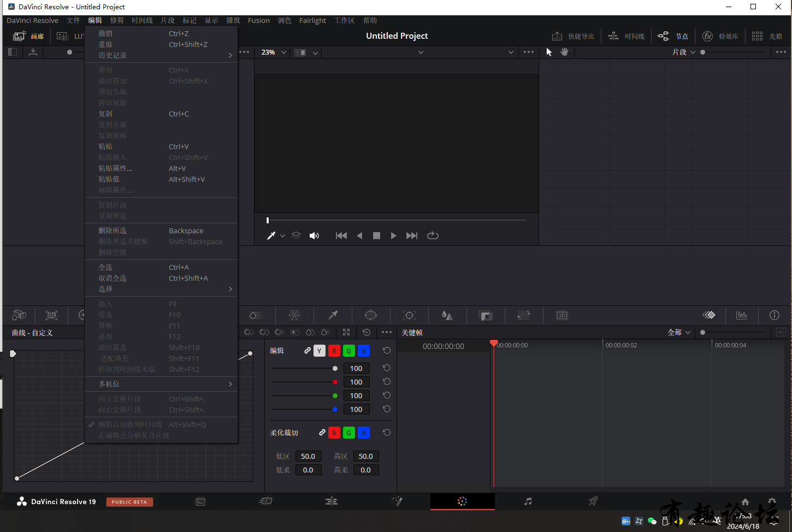Toggle the Timeline (时间线) panel
This screenshot has width=792, height=532.
click(x=626, y=36)
